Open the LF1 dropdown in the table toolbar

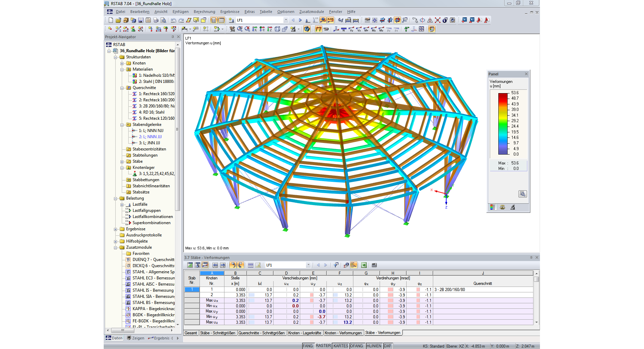pyautogui.click(x=308, y=265)
